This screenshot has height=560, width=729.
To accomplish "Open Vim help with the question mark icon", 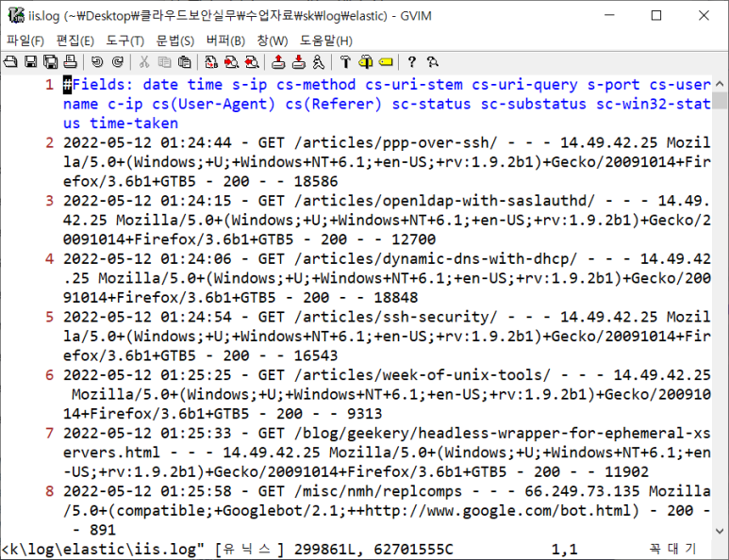I will [412, 62].
